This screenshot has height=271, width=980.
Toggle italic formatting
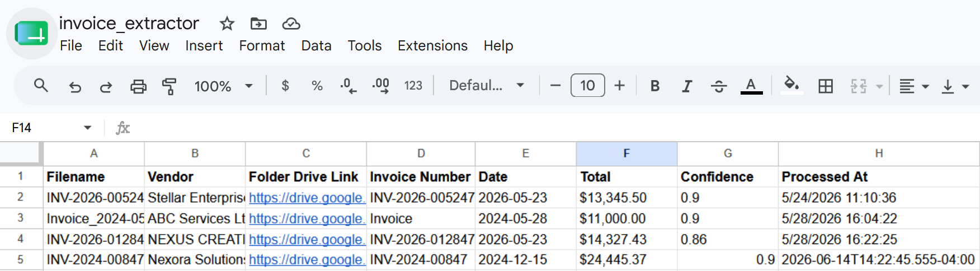(x=687, y=86)
